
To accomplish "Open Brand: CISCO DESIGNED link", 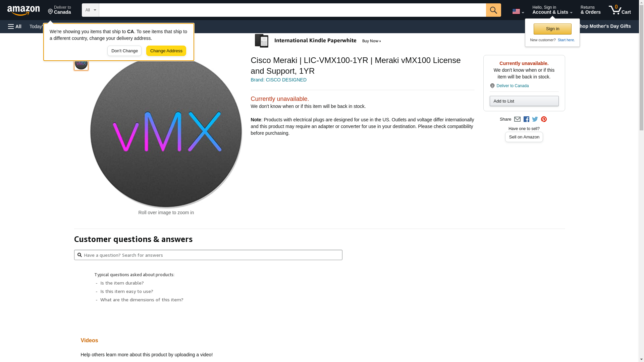I will pyautogui.click(x=278, y=80).
